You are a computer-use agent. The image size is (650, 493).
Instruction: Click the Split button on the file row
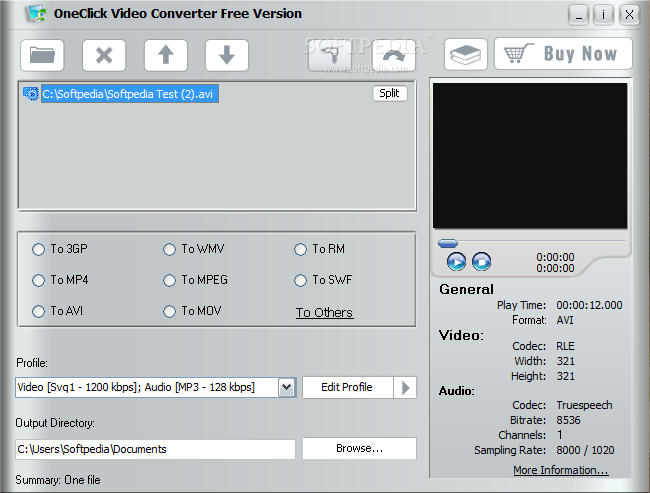389,93
